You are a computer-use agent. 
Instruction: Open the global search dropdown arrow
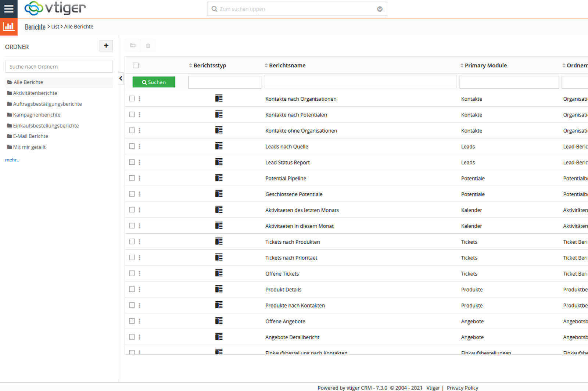380,9
